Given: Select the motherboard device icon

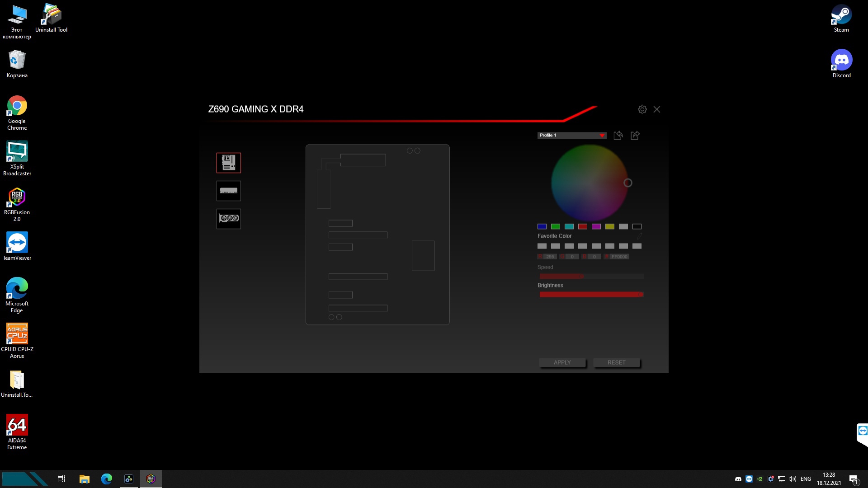Looking at the screenshot, I should [x=228, y=163].
